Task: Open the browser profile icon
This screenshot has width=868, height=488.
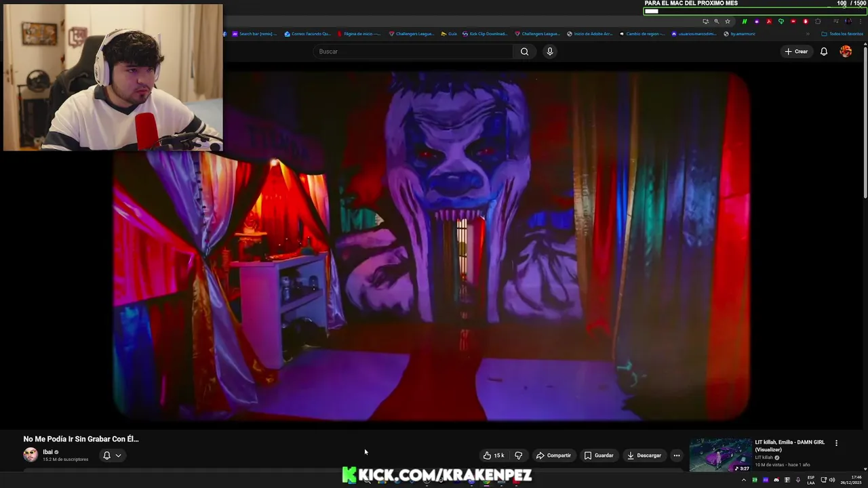Action: [x=848, y=21]
